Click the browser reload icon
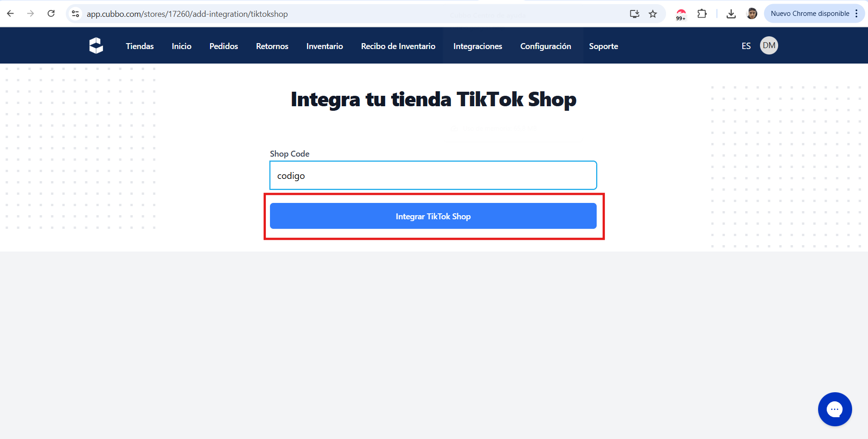 (x=51, y=14)
